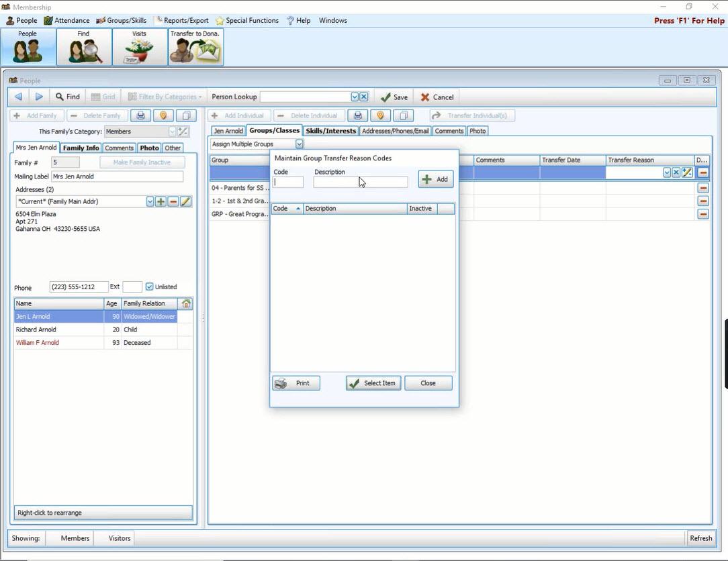Open Transfer to Dona. toolbar icon
Image resolution: width=728 pixels, height=561 pixels.
195,47
